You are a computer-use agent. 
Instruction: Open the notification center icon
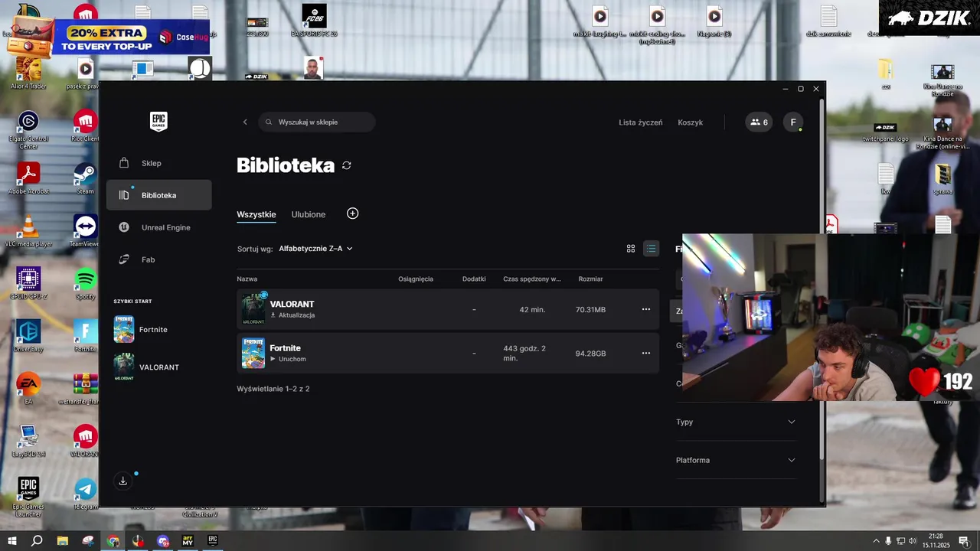click(963, 541)
